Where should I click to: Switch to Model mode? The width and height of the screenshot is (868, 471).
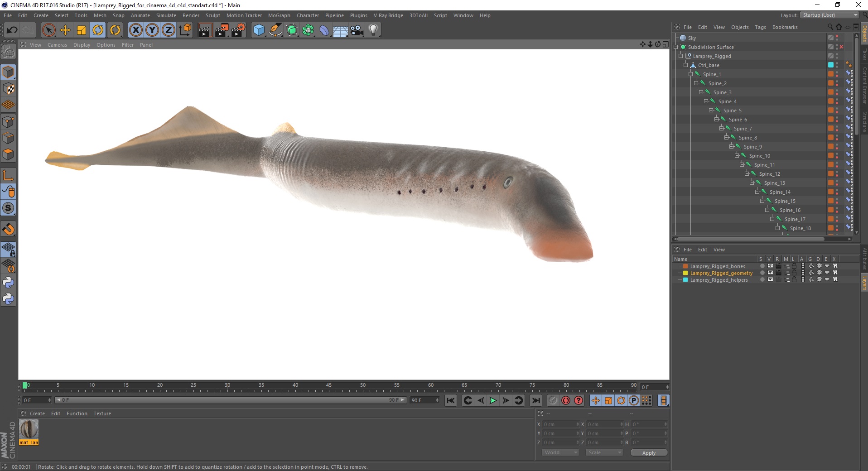tap(8, 72)
